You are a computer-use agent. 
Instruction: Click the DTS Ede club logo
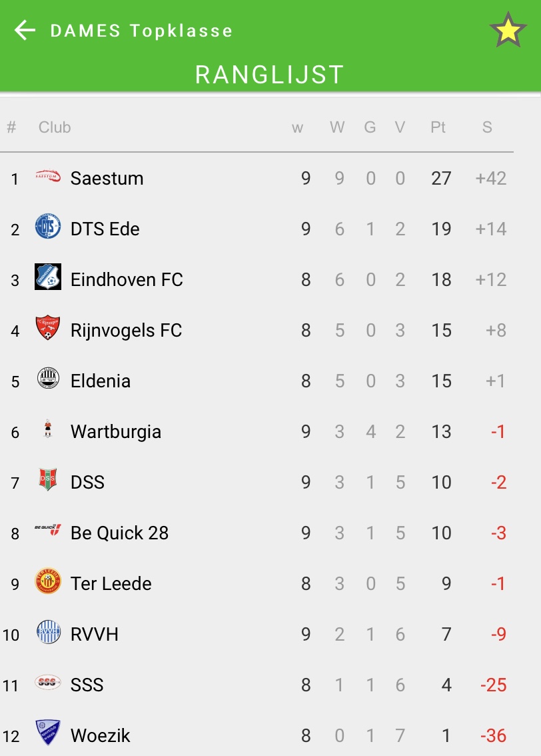coord(48,228)
